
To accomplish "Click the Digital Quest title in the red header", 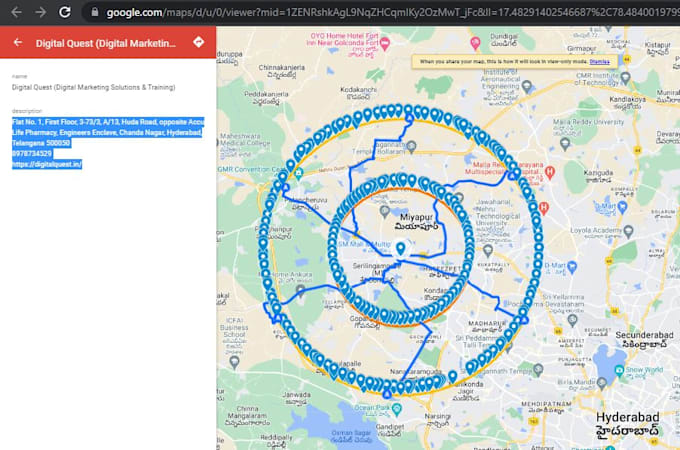I will pyautogui.click(x=106, y=43).
